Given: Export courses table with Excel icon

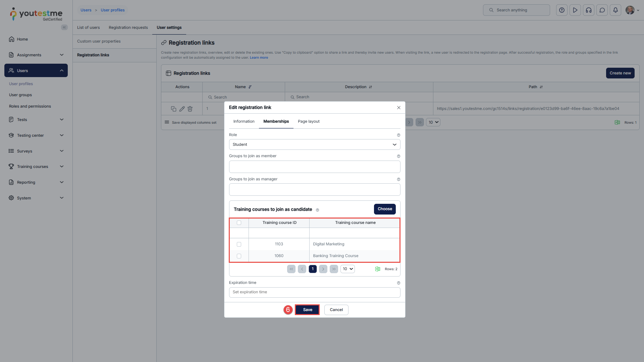Looking at the screenshot, I should (x=378, y=269).
